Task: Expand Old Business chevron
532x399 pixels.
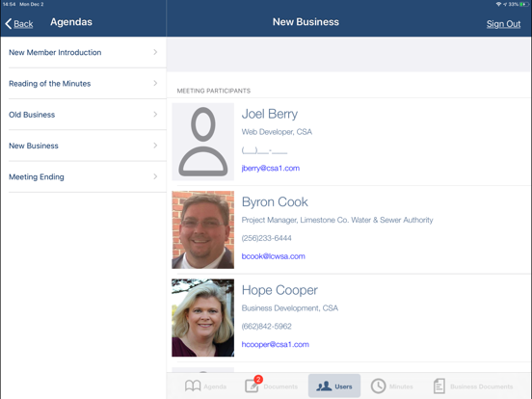Action: [x=155, y=115]
